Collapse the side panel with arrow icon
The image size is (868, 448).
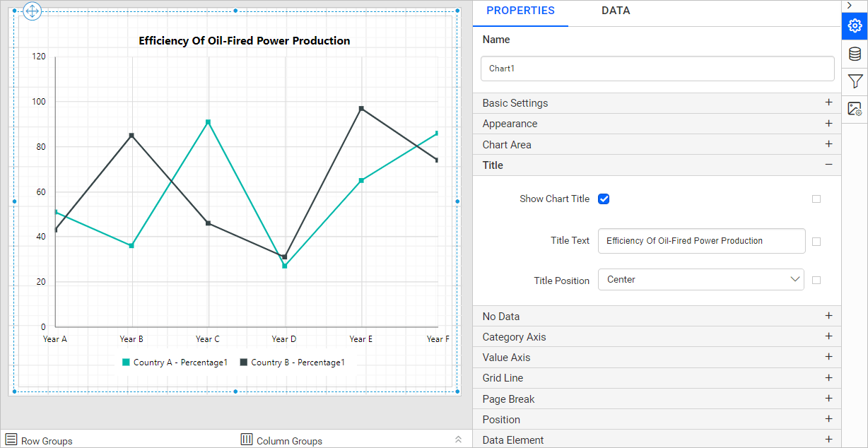tap(849, 6)
